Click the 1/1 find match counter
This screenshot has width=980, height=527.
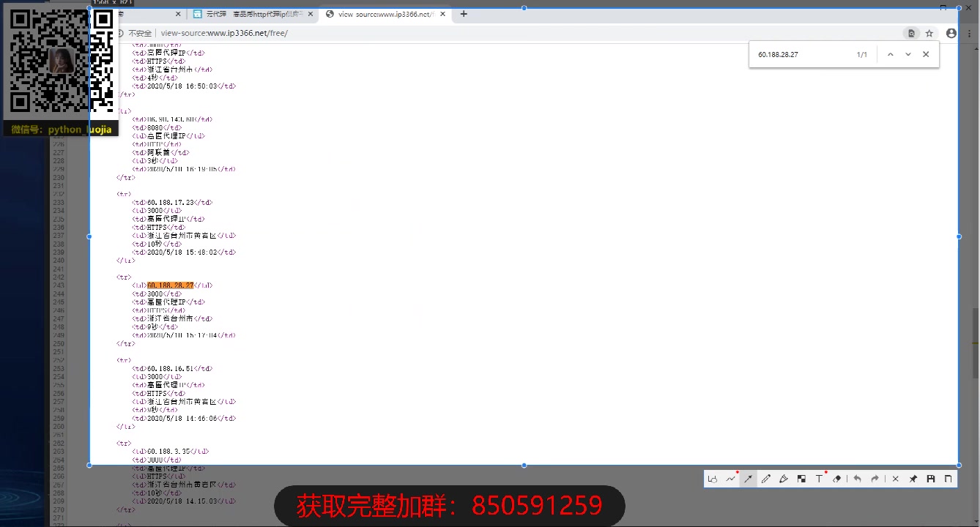(862, 55)
